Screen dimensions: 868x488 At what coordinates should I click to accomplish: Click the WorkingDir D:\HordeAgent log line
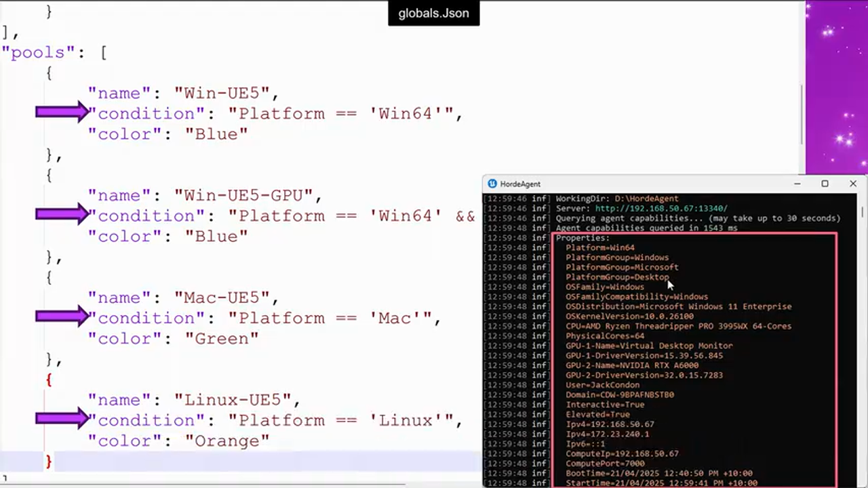click(x=617, y=199)
